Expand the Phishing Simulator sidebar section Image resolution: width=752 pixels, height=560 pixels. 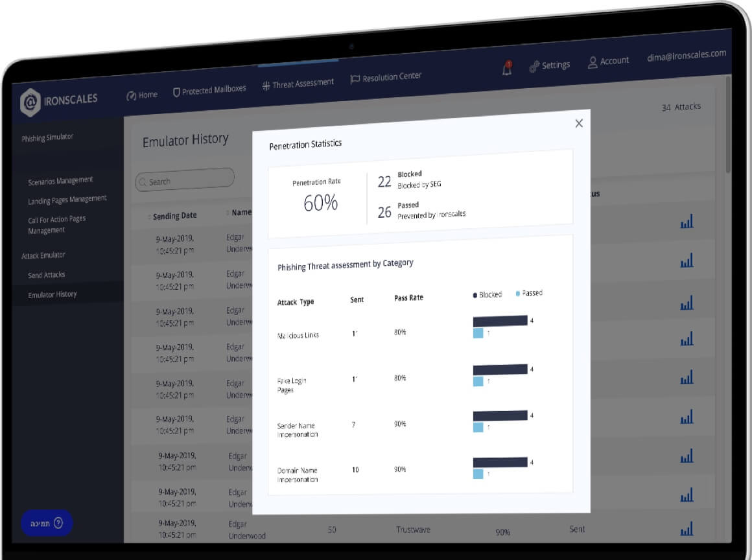pos(47,137)
